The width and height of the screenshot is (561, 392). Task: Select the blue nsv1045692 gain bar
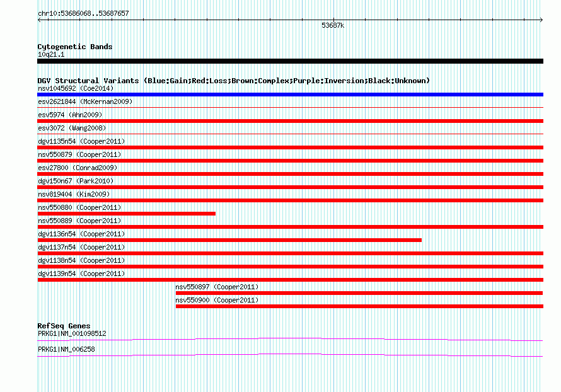click(x=290, y=95)
